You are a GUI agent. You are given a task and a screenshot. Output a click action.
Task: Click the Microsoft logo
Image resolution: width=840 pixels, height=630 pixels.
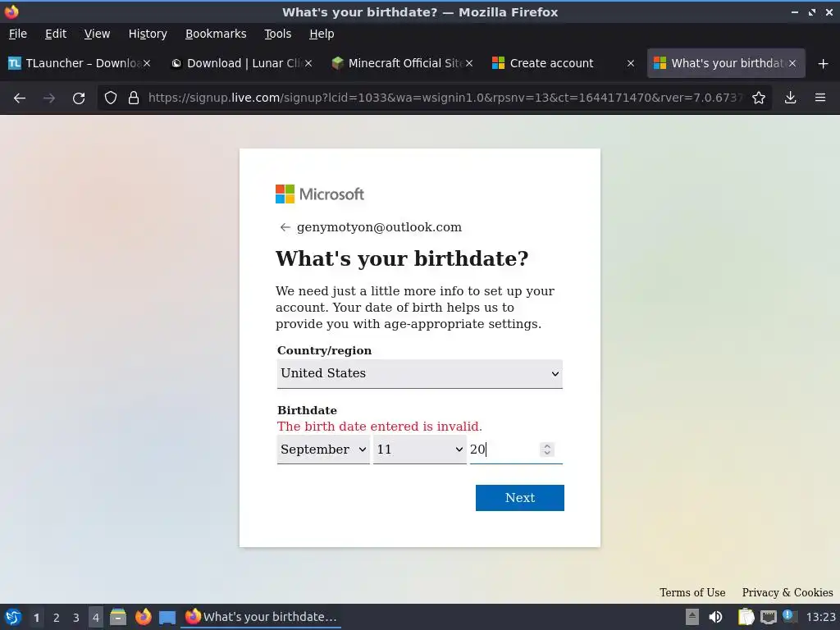pyautogui.click(x=320, y=194)
